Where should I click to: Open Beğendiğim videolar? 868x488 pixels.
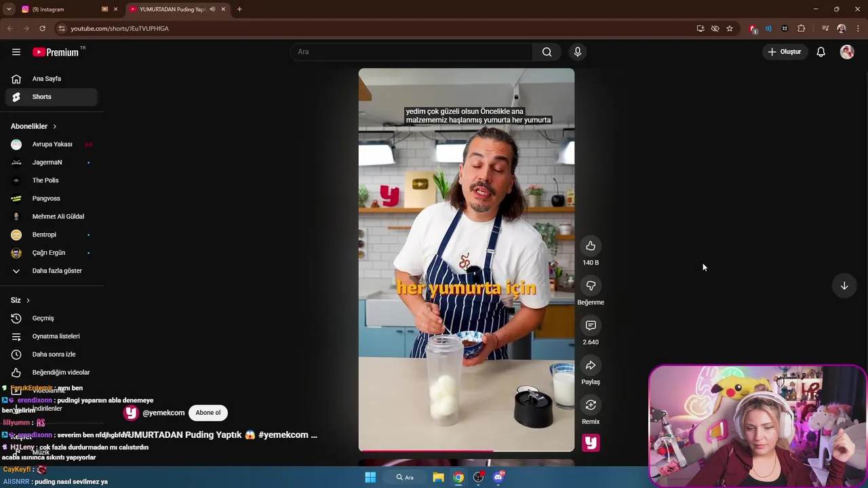click(52, 373)
